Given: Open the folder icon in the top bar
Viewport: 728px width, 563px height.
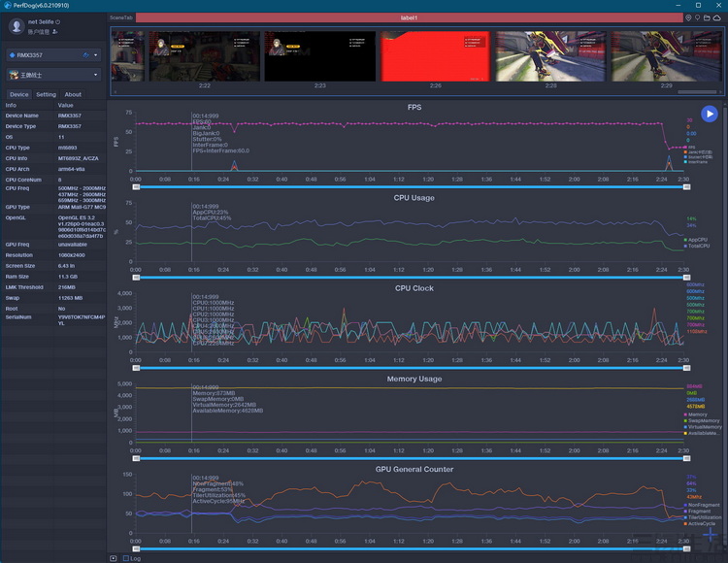Looking at the screenshot, I should [x=707, y=17].
